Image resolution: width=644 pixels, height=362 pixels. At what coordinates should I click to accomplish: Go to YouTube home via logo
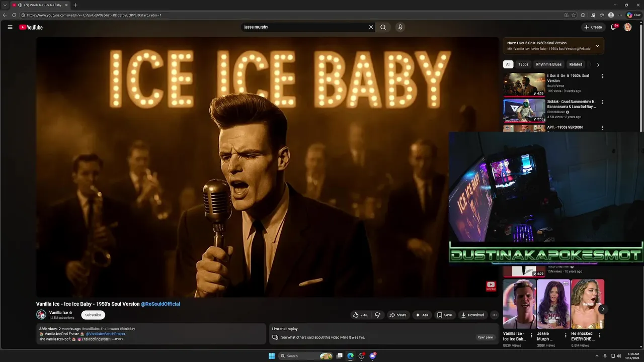31,27
